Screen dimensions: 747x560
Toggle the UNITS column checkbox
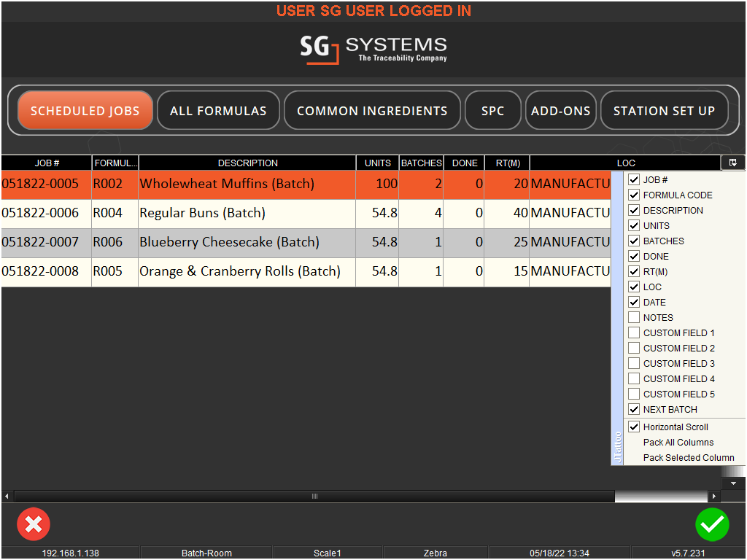click(634, 225)
